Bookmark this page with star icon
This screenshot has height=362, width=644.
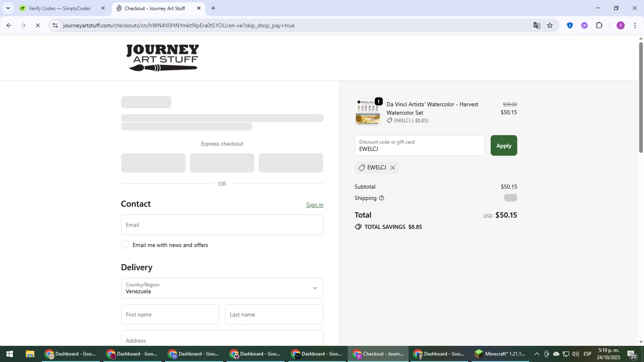(550, 26)
